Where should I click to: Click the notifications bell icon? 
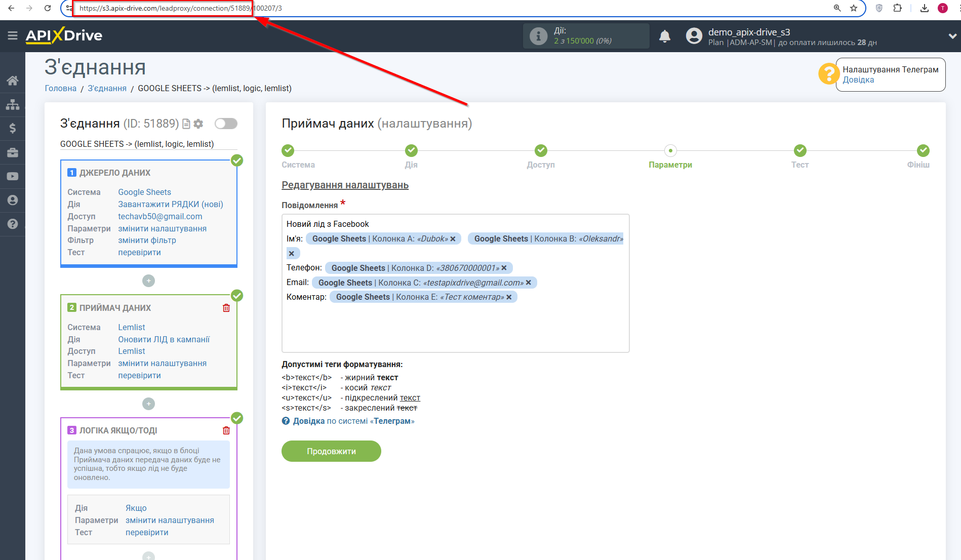point(665,36)
